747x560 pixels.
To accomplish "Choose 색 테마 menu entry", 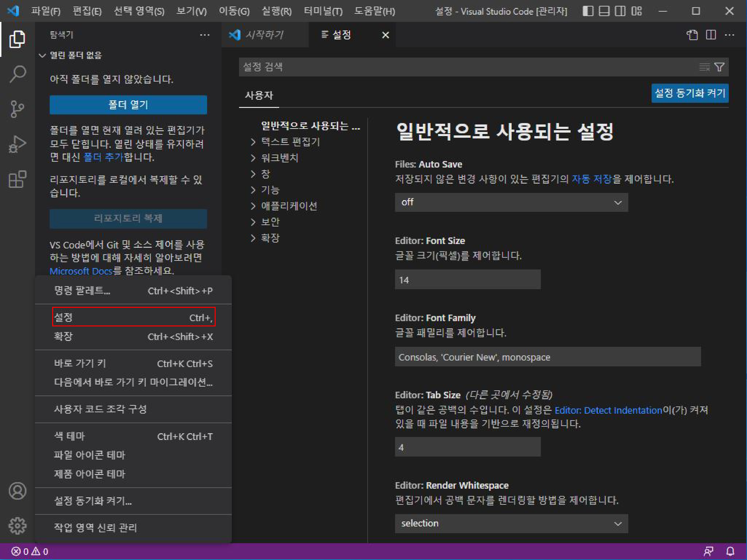I will [x=133, y=436].
